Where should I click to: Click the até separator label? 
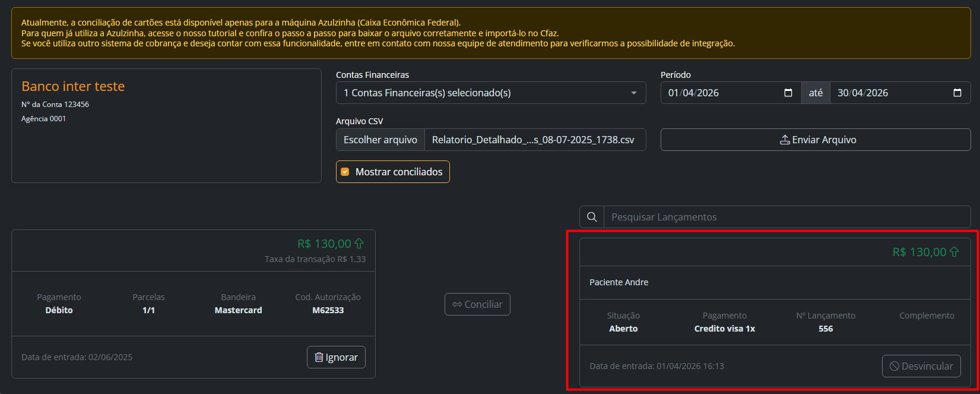pyautogui.click(x=816, y=93)
